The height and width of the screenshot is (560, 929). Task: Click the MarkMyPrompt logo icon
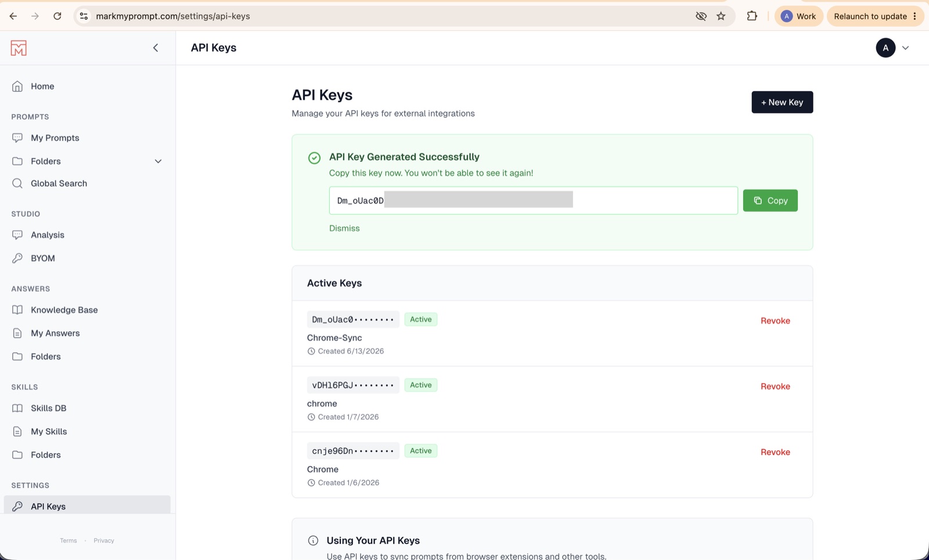coord(19,48)
